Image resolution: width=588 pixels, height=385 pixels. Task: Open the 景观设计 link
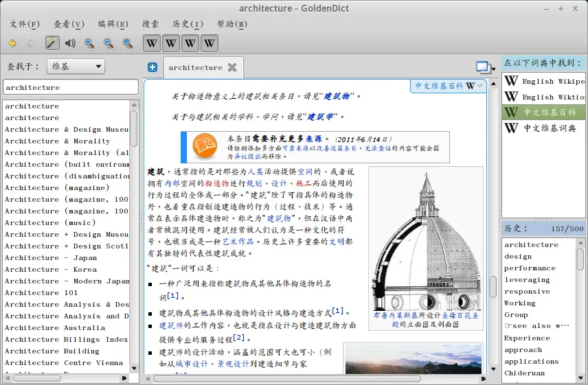(x=232, y=364)
